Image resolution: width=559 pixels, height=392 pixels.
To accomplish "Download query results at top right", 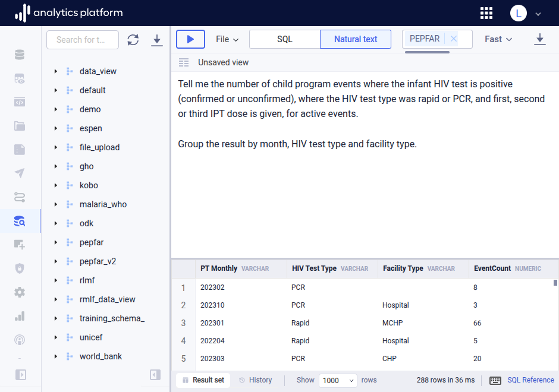I will click(x=540, y=39).
